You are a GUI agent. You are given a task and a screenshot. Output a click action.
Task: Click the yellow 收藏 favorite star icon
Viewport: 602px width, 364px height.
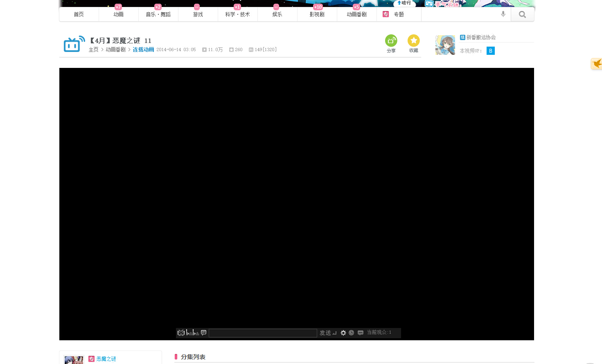click(414, 40)
